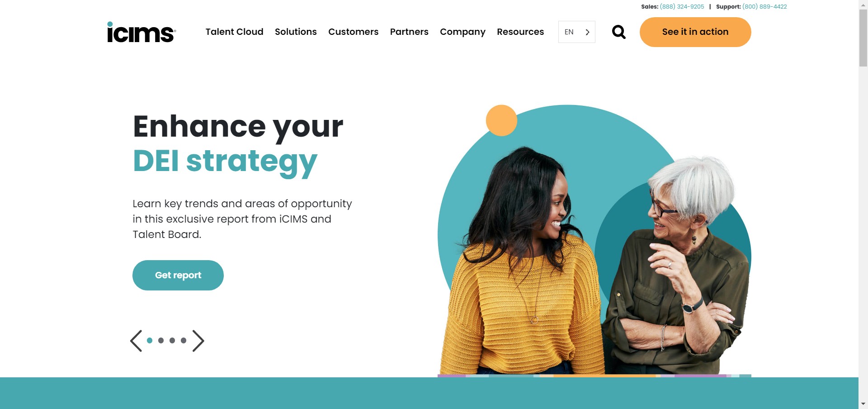Open the search magnifier icon
Image resolution: width=868 pixels, height=409 pixels.
(619, 32)
